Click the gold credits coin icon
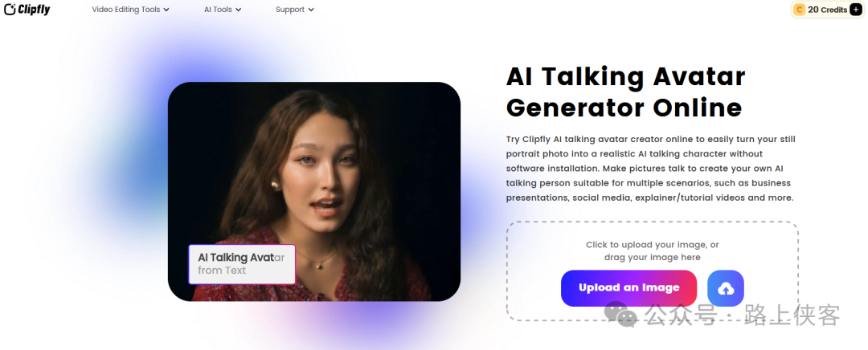Viewport: 868px width, 350px height. coord(800,10)
